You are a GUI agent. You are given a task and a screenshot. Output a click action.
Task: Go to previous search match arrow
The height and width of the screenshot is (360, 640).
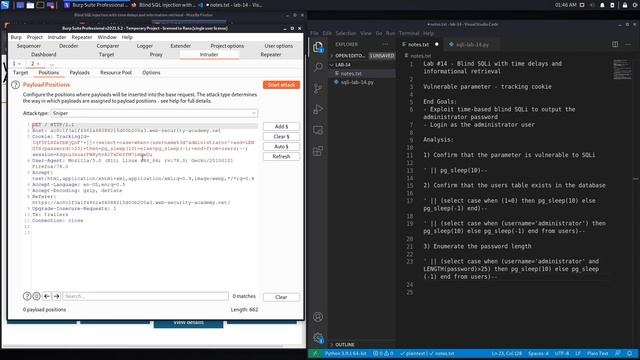(47, 296)
